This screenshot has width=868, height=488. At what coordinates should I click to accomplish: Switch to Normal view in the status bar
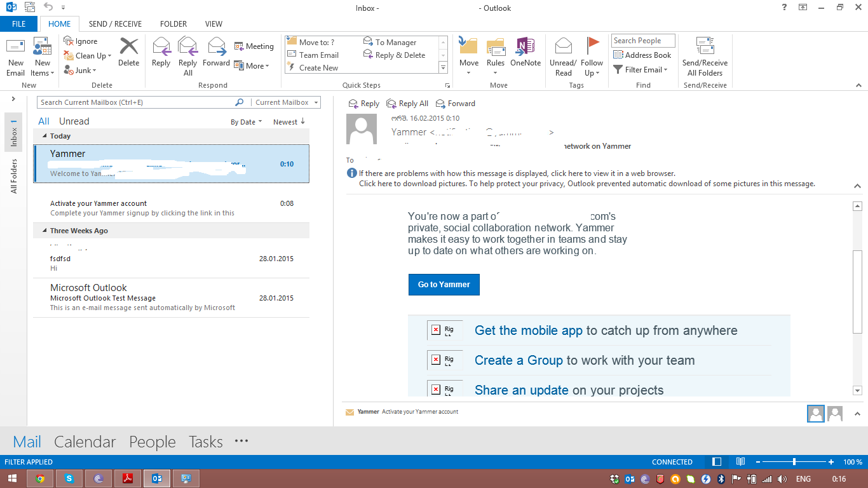point(717,462)
